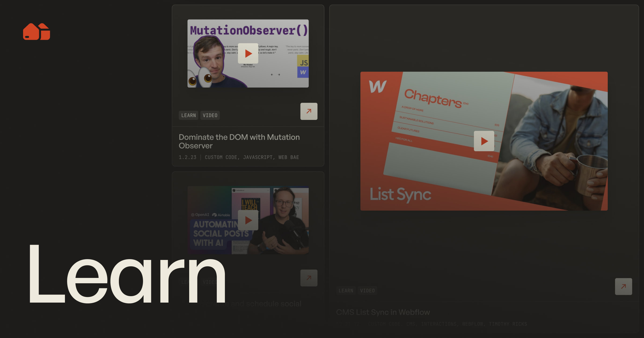Image resolution: width=644 pixels, height=338 pixels.
Task: Click LEARN tag on Mutation Observer card
Action: 188,115
